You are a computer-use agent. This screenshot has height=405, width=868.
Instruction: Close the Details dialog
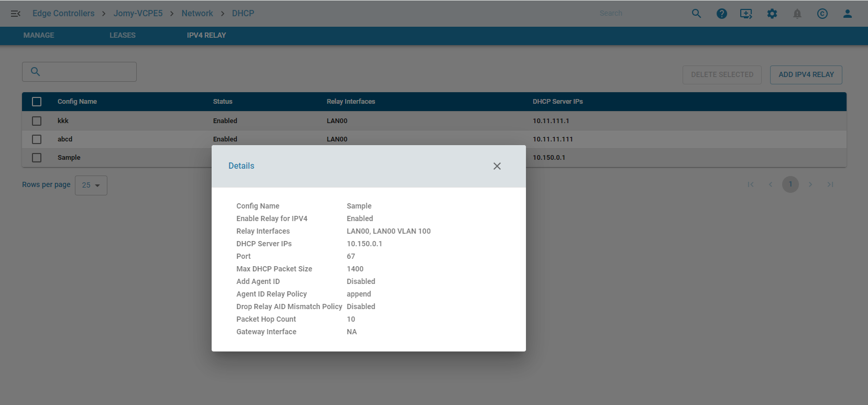[x=497, y=166]
